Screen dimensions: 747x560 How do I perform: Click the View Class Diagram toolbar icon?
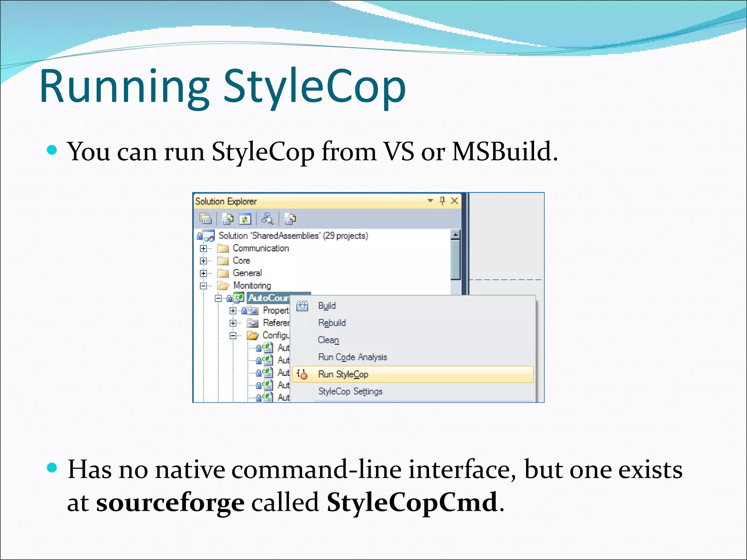pyautogui.click(x=267, y=218)
